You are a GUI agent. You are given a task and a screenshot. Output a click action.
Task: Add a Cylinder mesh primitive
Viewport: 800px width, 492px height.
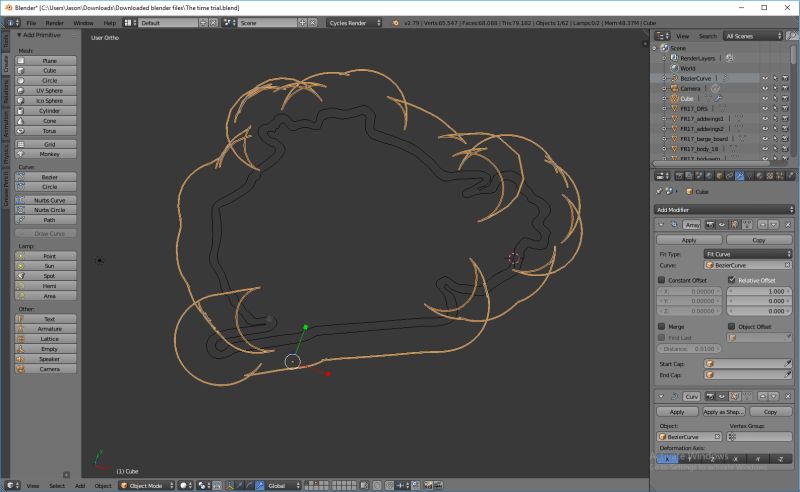coord(46,111)
